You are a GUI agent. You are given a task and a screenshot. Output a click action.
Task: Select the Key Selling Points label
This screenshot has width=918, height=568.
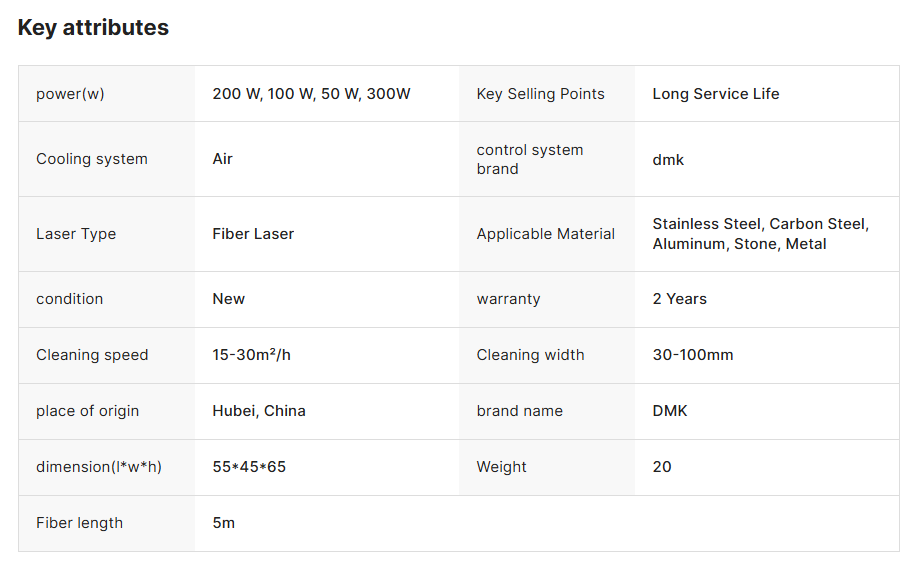coord(540,94)
